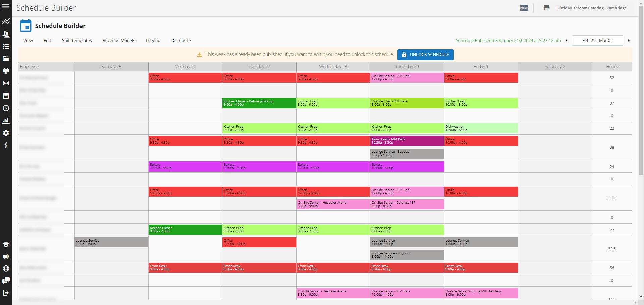Viewport: 644px width, 305px height.
Task: Click the time clock icon in sidebar
Action: click(x=6, y=108)
